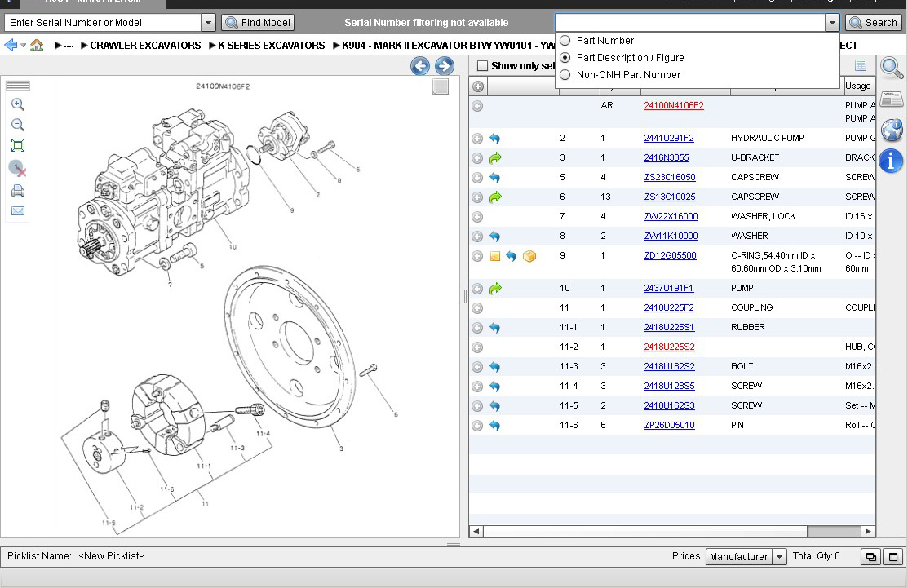Collapse the search type dropdown arrow
Screen dimensions: 908x588
tap(832, 23)
